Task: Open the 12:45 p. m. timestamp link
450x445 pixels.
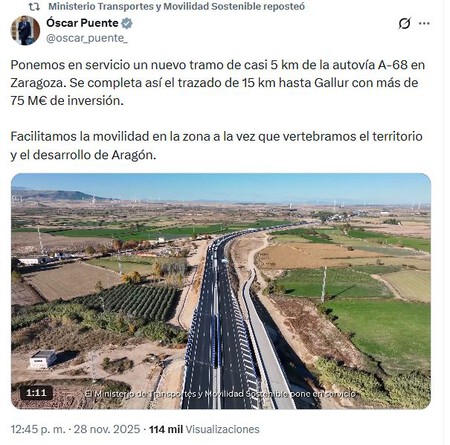Action: (x=38, y=429)
